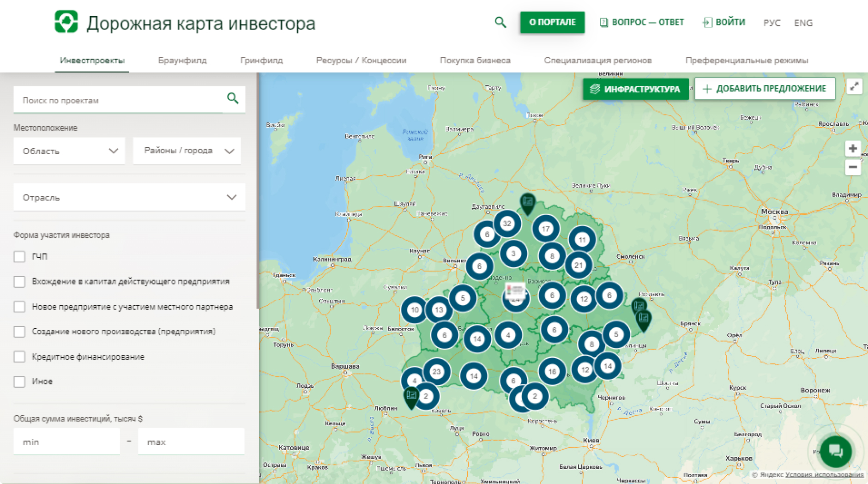Click the login door icon
The height and width of the screenshot is (484, 868).
tap(707, 22)
